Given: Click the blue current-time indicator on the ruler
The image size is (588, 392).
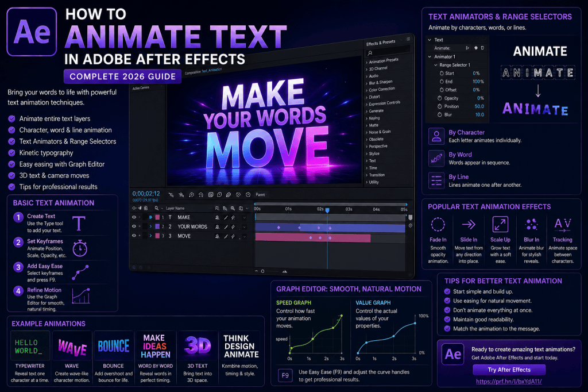Looking at the screenshot, I should 327,210.
